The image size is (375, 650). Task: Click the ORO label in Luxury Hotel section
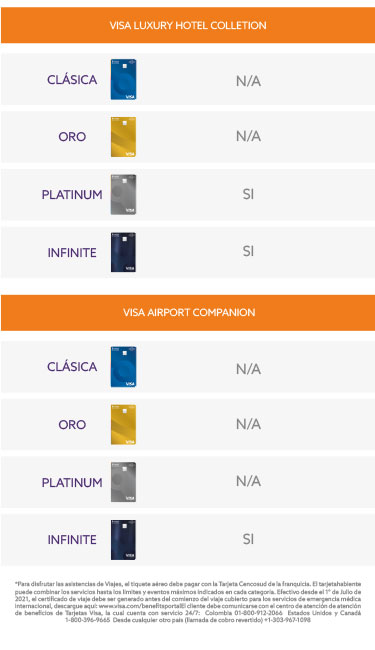click(72, 137)
